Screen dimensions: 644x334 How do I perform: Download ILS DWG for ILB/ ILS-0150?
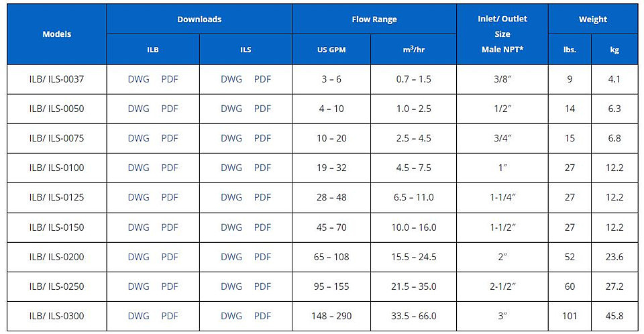click(231, 227)
